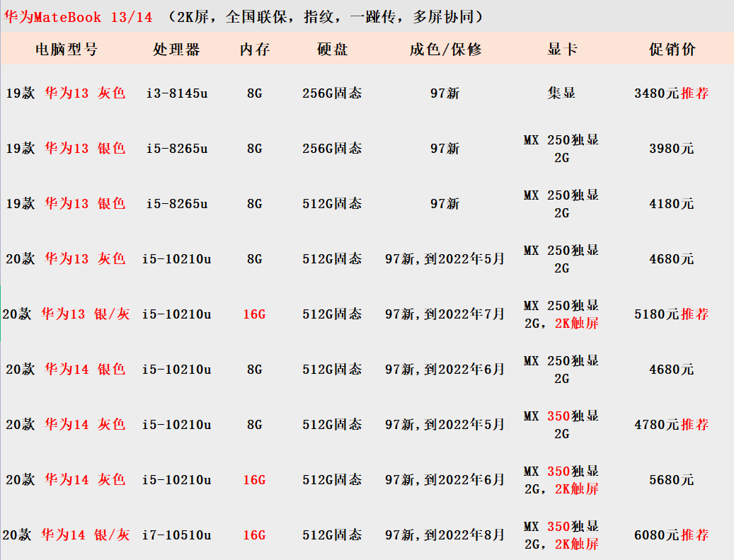The width and height of the screenshot is (734, 560).
Task: Select the 处理器 column header
Action: click(176, 49)
